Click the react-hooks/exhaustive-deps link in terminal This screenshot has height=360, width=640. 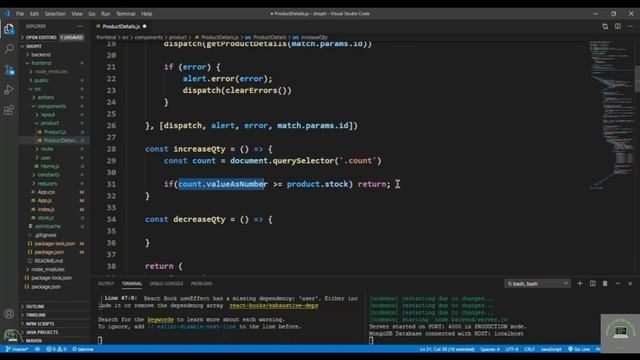273,305
